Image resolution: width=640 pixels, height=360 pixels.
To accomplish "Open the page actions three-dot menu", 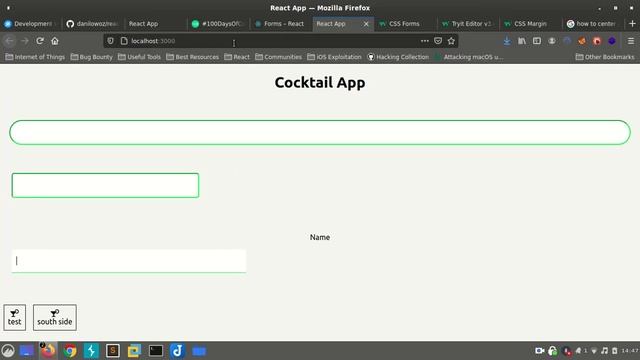I will pyautogui.click(x=424, y=41).
